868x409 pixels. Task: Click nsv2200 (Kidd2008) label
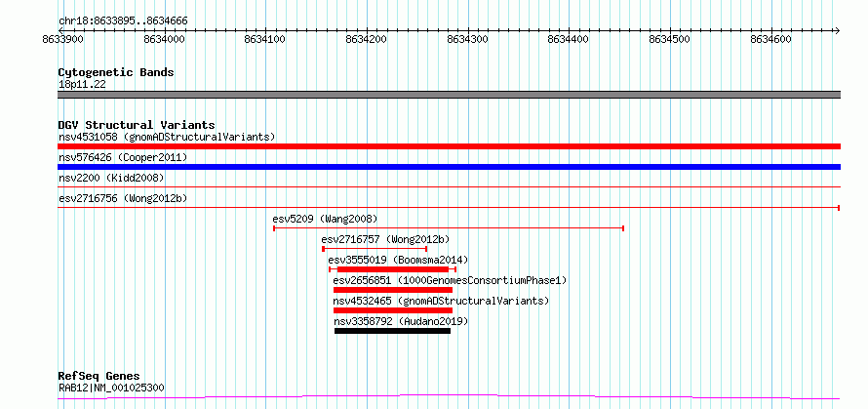pos(111,178)
